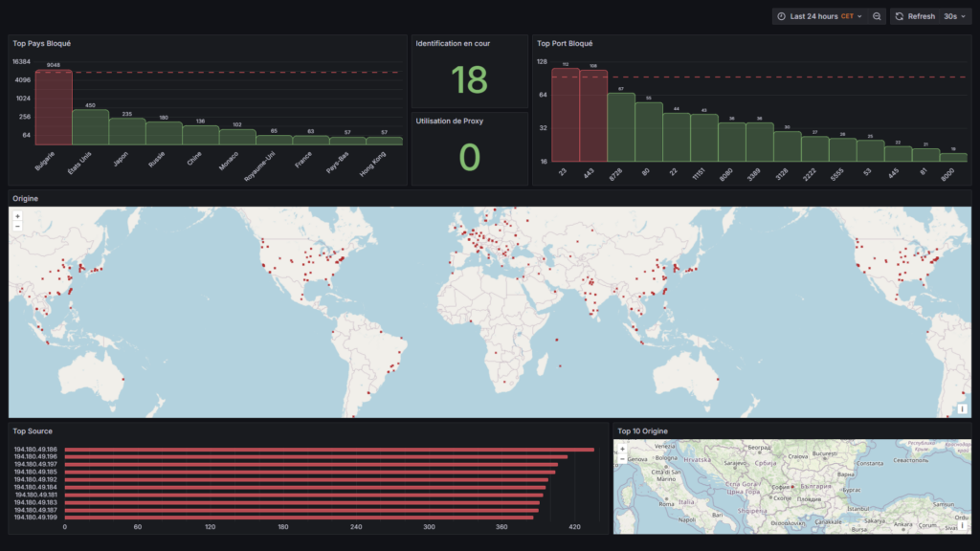980x551 pixels.
Task: Click the Top Port Bloqué panel title
Action: click(565, 43)
